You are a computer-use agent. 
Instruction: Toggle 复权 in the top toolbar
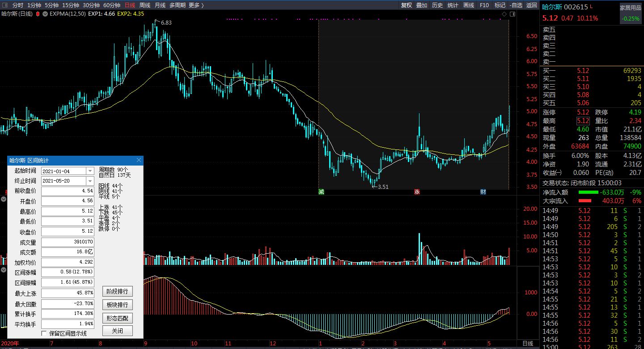tap(407, 5)
